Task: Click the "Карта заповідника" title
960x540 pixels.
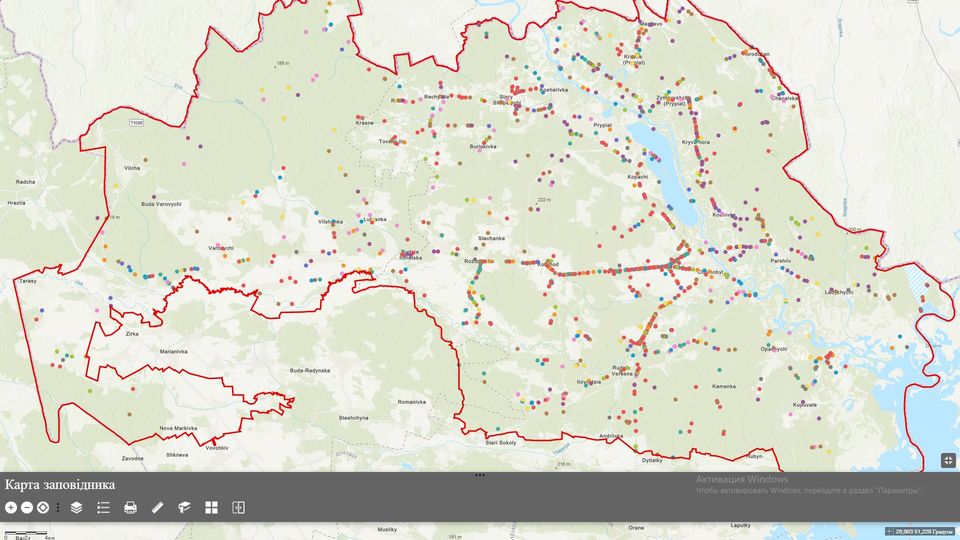Action: click(60, 485)
